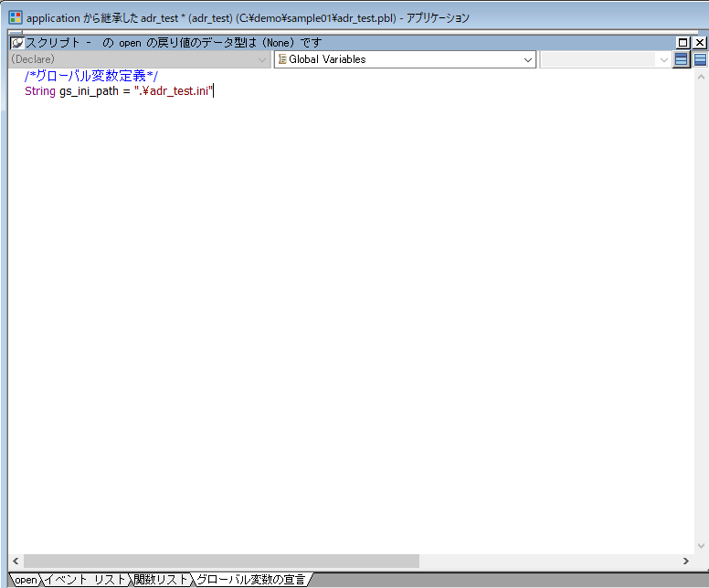Viewport: 709px width, 588px height.
Task: Click the first pane layout icon beside the dropdowns
Action: coord(682,60)
